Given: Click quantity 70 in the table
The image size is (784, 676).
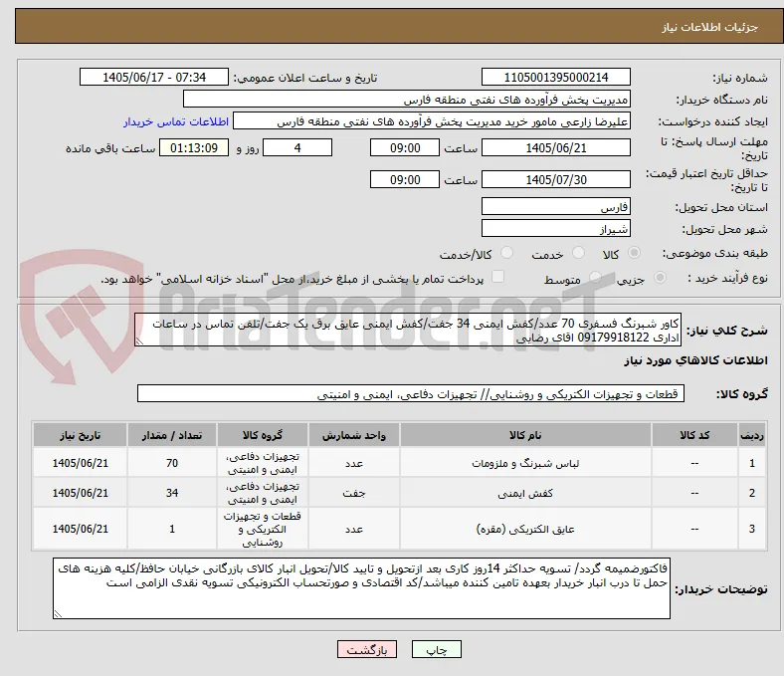Looking at the screenshot, I should pos(171,463).
